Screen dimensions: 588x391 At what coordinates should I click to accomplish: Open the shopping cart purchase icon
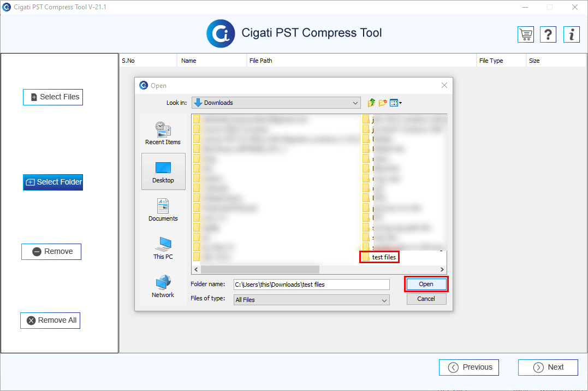(526, 34)
